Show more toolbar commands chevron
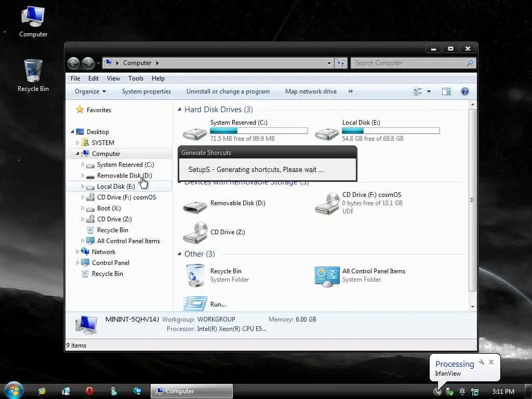The image size is (532, 399). click(x=351, y=91)
